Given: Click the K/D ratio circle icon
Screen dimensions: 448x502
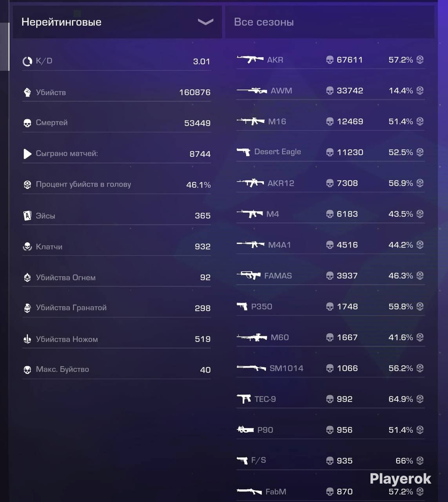Looking at the screenshot, I should [27, 61].
